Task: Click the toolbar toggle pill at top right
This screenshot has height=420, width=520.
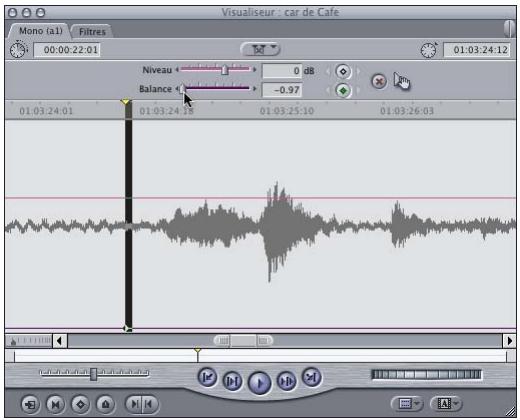Action: (509, 28)
